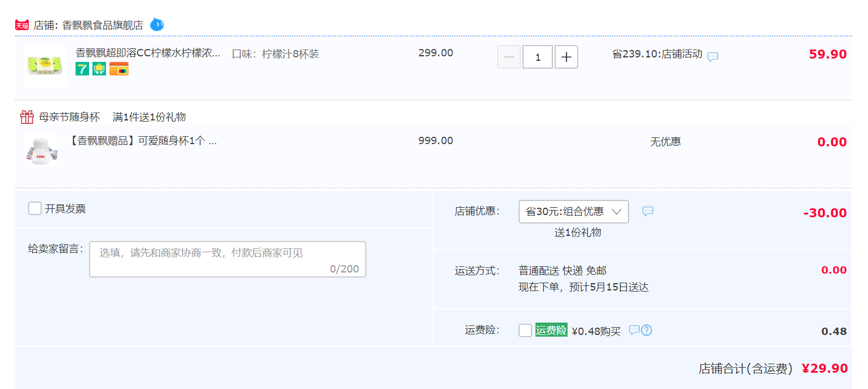Click the 0/200 character counter
The width and height of the screenshot is (868, 389).
(x=344, y=269)
